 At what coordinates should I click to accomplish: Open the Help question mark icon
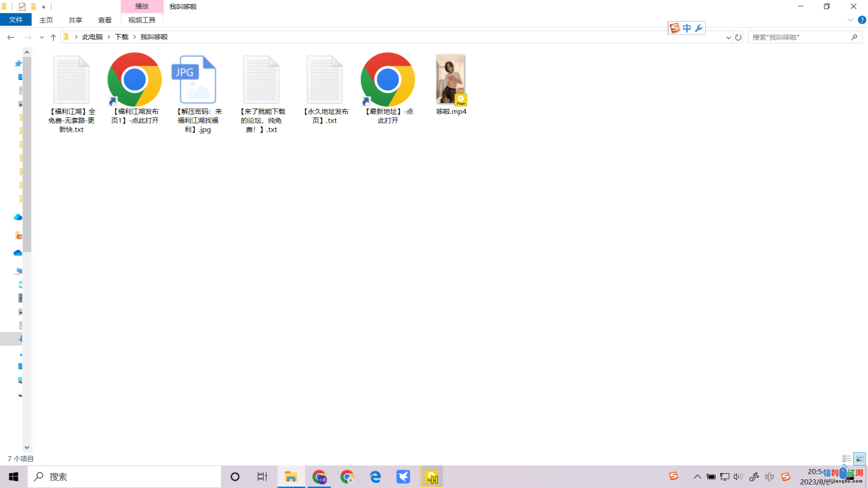(x=862, y=20)
